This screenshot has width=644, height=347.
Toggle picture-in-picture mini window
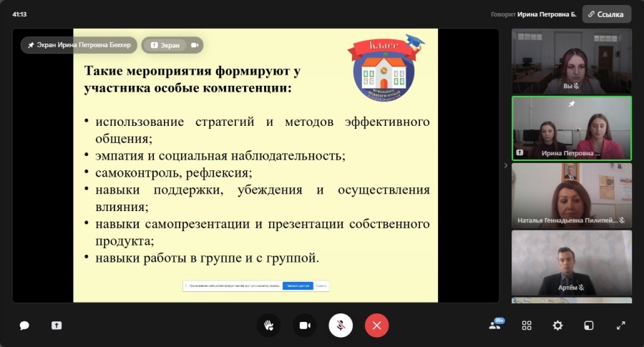[x=588, y=326]
